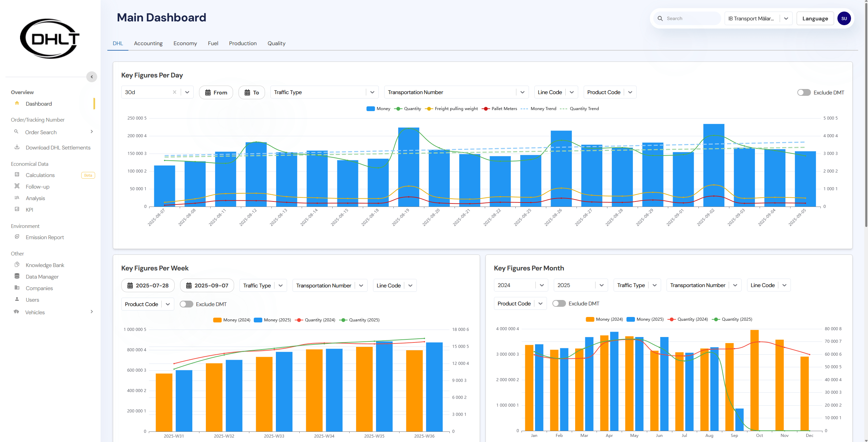The width and height of the screenshot is (868, 442).
Task: Enable Exclude DMT for Key Figures Per Week
Action: pyautogui.click(x=186, y=304)
